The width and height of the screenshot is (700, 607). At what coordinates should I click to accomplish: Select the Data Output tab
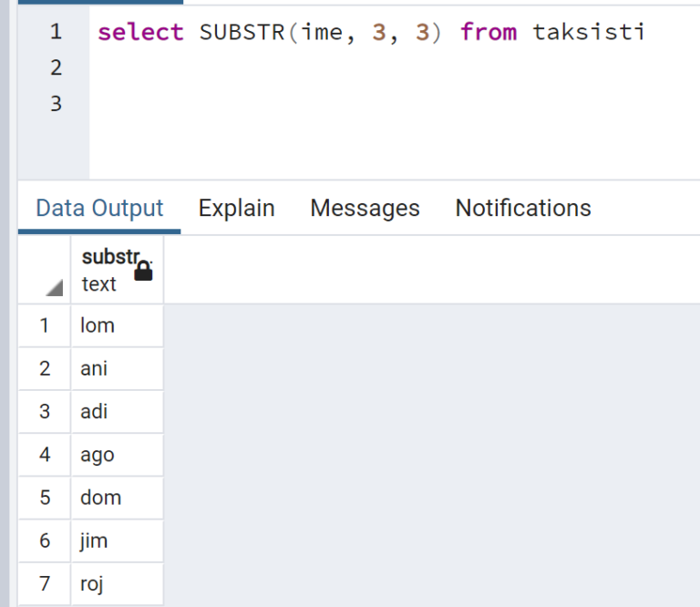pyautogui.click(x=99, y=208)
